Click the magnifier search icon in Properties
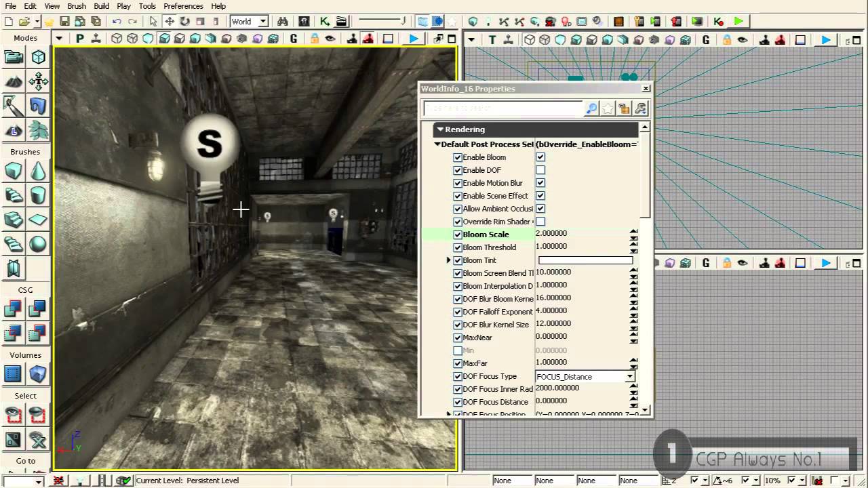 [x=592, y=108]
